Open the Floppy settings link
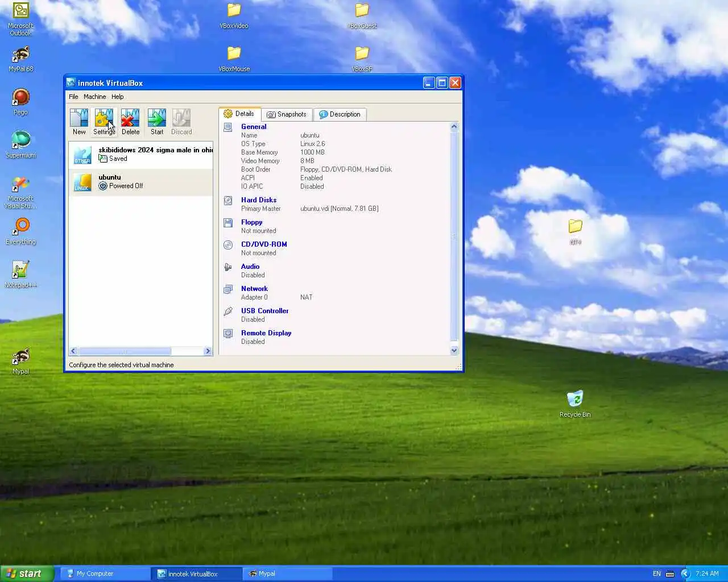The height and width of the screenshot is (582, 728). 252,222
